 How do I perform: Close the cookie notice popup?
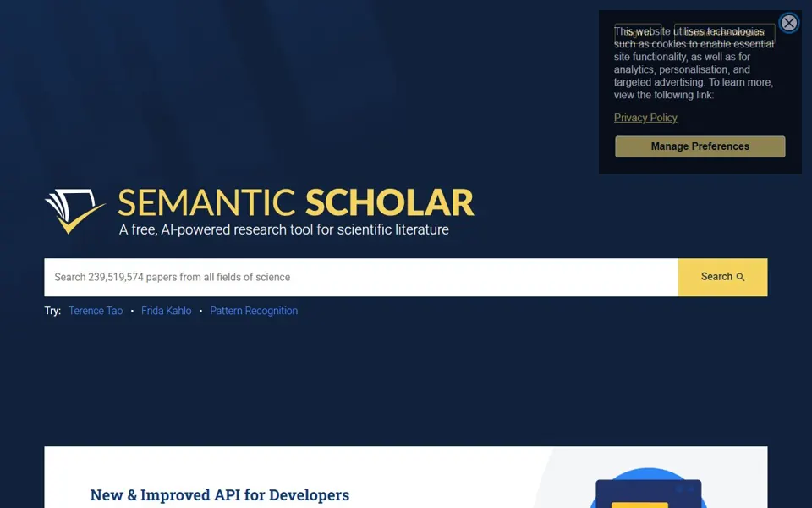click(x=788, y=23)
